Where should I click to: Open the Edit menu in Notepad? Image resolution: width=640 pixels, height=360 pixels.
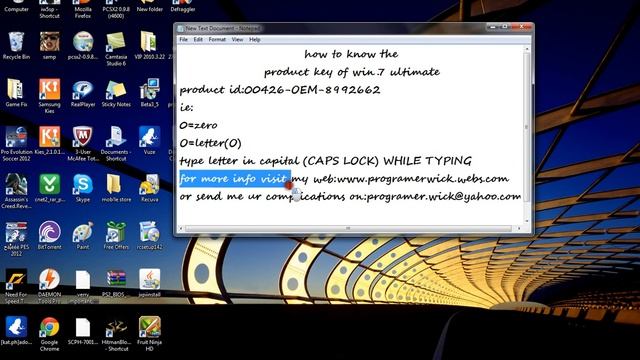(x=198, y=40)
